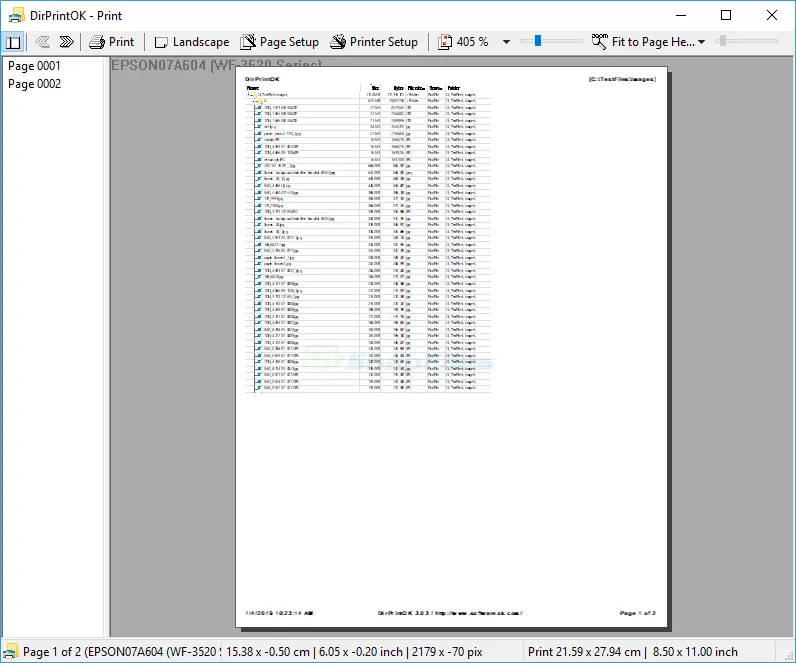Screen dimensions: 796x663
Task: Minimize the DirPrintOK Print window
Action: pos(681,15)
